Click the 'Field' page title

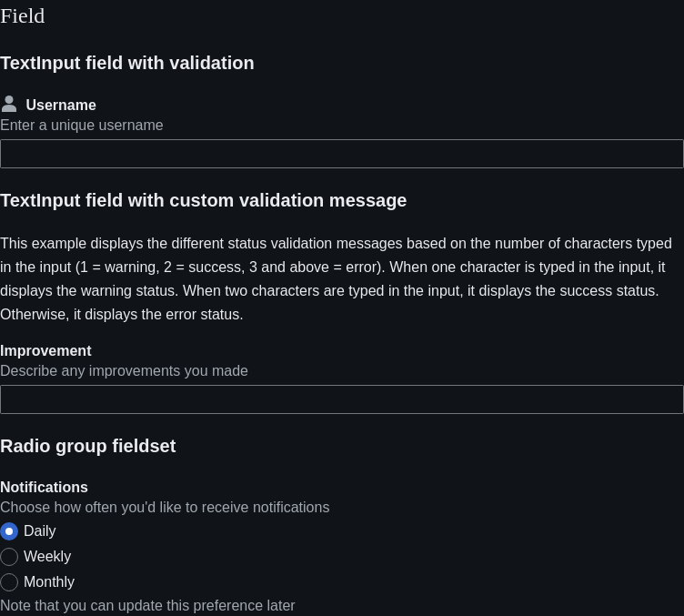(x=22, y=16)
